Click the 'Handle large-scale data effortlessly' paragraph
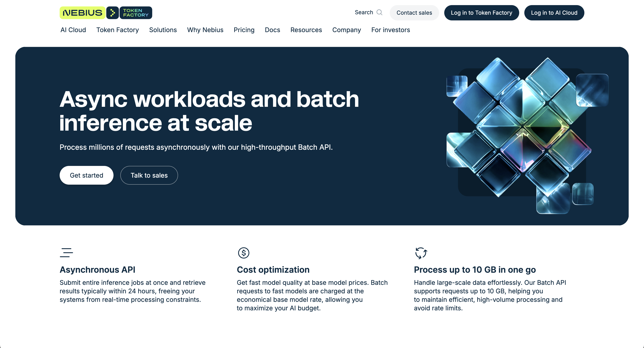Image resolution: width=644 pixels, height=348 pixels. click(490, 295)
